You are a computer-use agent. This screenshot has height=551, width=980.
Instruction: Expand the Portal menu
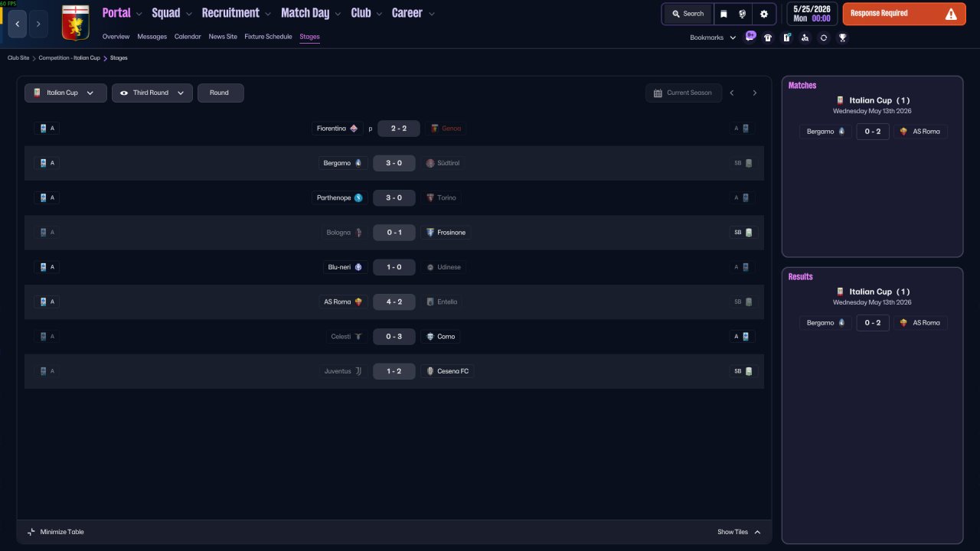[122, 13]
